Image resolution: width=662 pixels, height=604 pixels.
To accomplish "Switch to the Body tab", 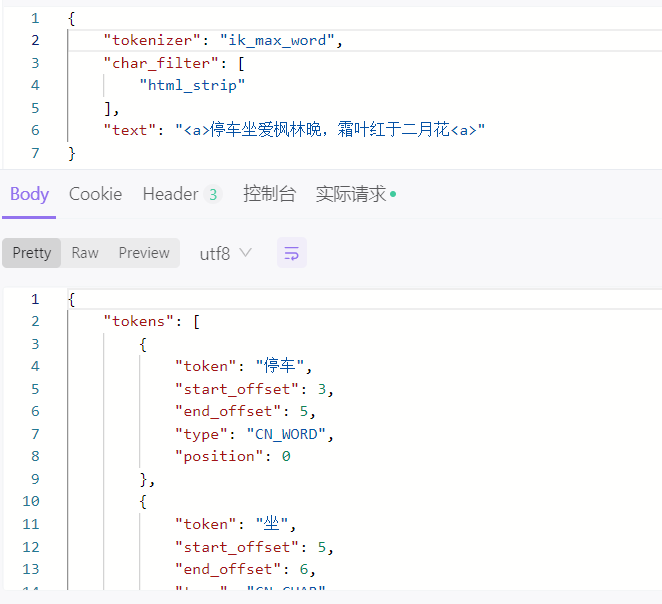I will point(29,194).
